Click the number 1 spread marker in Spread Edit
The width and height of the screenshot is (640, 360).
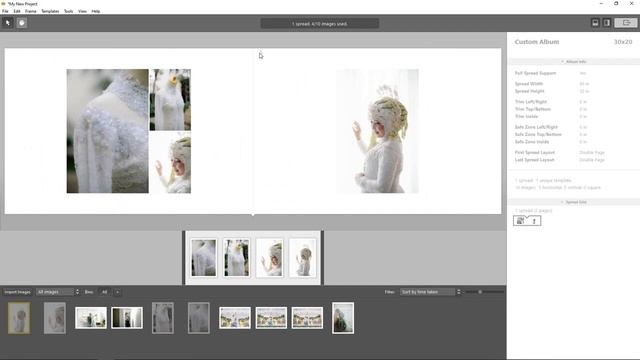[534, 221]
